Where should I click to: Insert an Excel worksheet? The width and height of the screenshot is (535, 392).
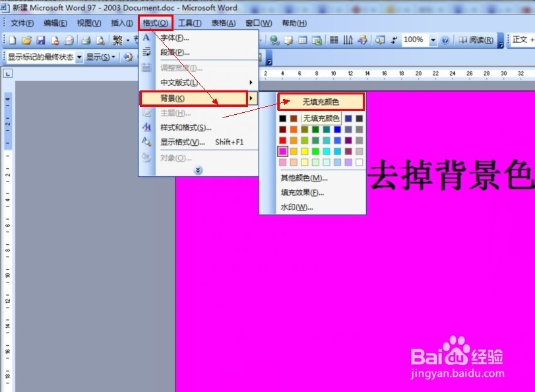(x=317, y=40)
